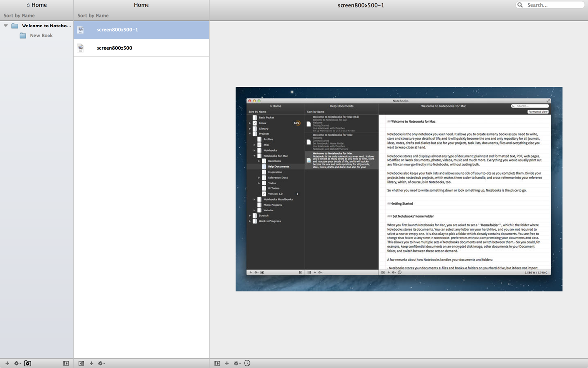
Task: Collapse the Welcome to Notebooks tree item
Action: tap(6, 26)
